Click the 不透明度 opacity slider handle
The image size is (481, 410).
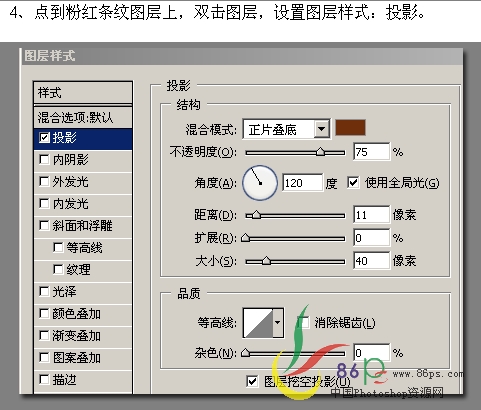[x=320, y=152]
